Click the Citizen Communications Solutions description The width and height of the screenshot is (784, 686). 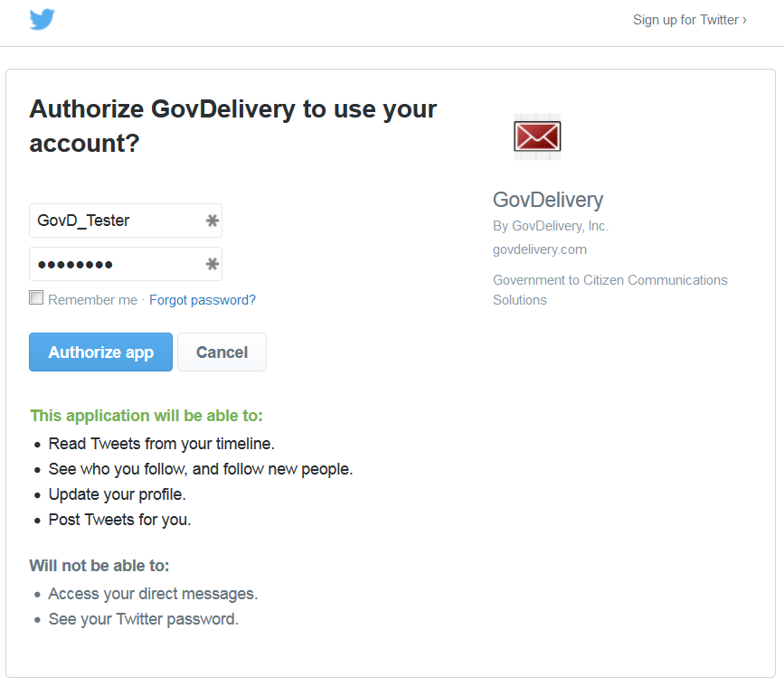pyautogui.click(x=609, y=289)
